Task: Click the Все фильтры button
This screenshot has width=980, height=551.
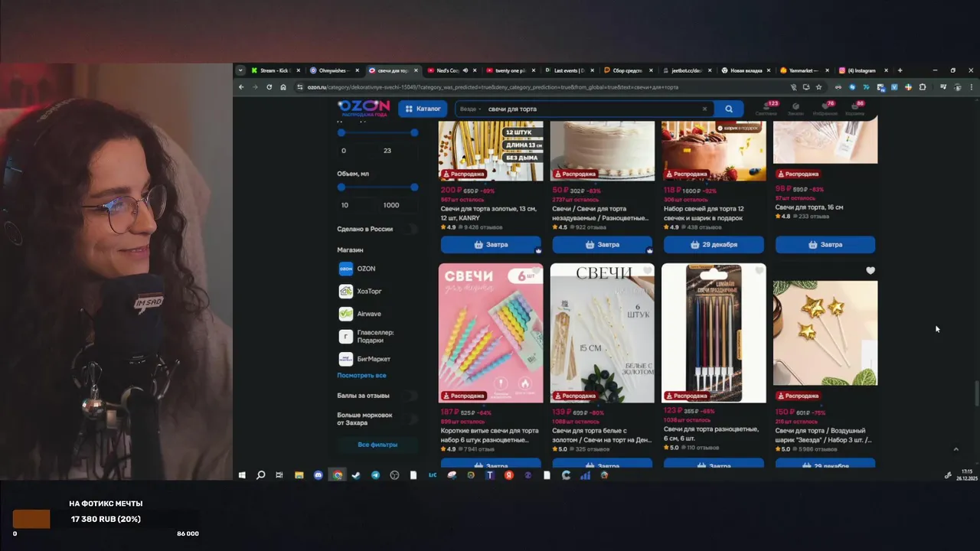Action: coord(377,445)
